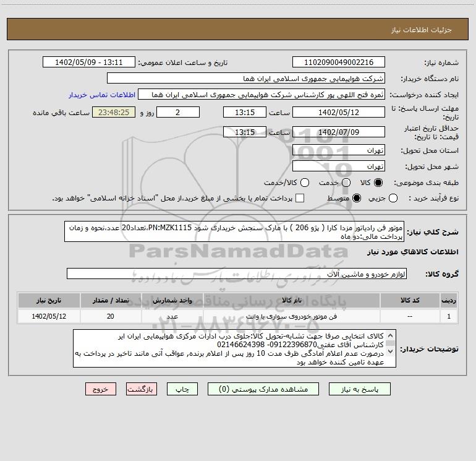
Task: Click scroll-down arrow in buyer notes box
Action: pyautogui.click(x=391, y=351)
